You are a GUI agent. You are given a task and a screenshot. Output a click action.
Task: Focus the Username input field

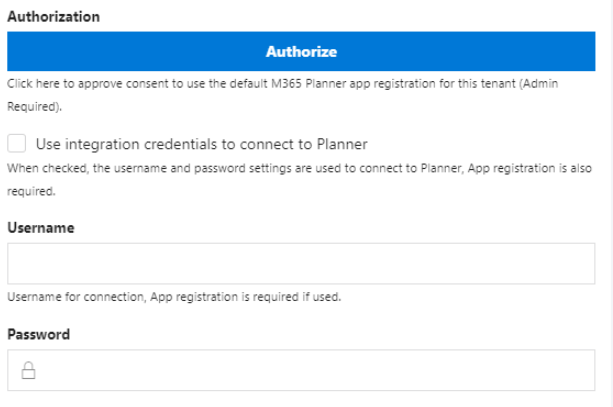301,264
